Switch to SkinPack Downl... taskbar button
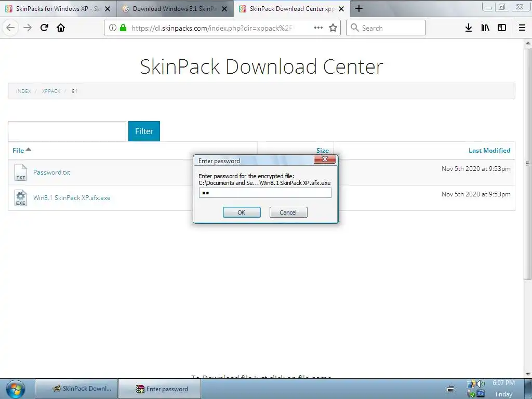Screen dimensions: 532x399 pos(77,389)
